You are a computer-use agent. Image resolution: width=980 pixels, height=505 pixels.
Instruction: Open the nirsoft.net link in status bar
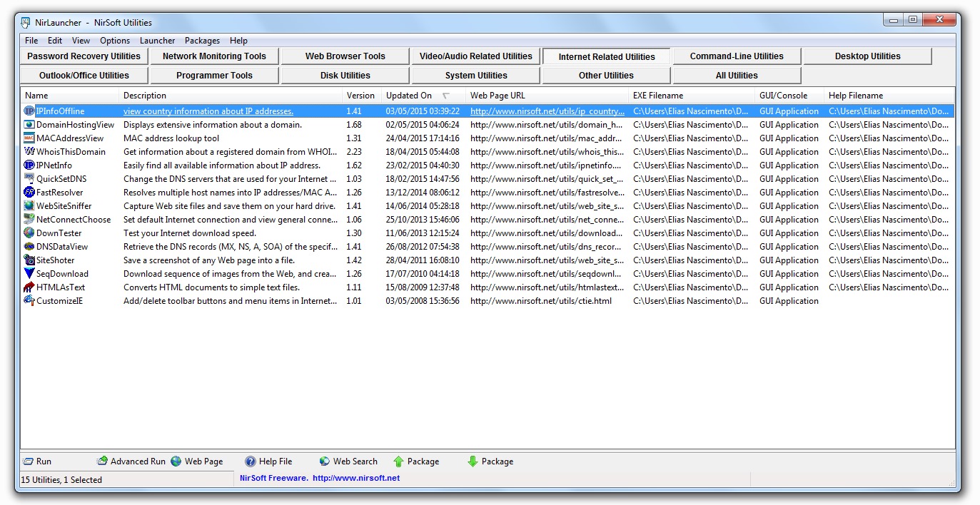point(356,478)
